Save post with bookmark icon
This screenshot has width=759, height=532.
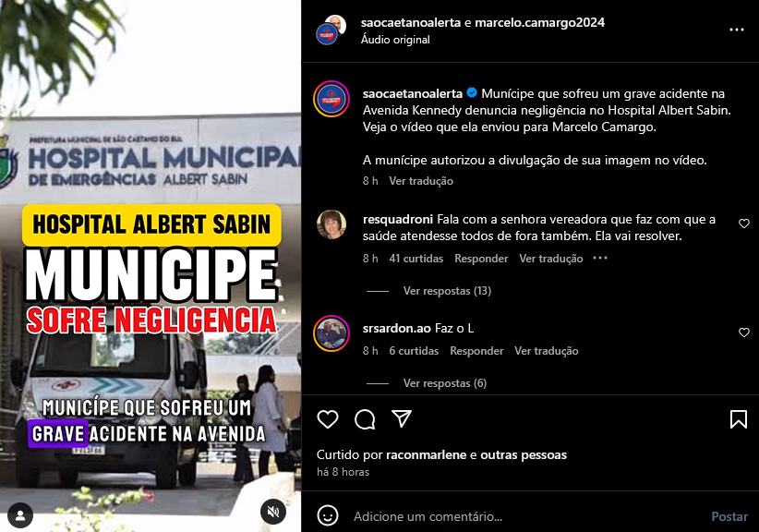tap(738, 419)
